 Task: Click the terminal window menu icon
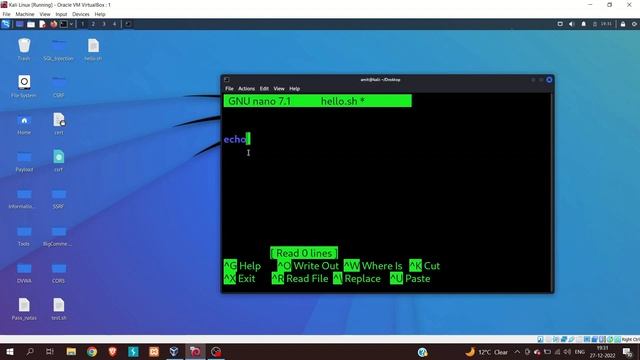[x=227, y=80]
